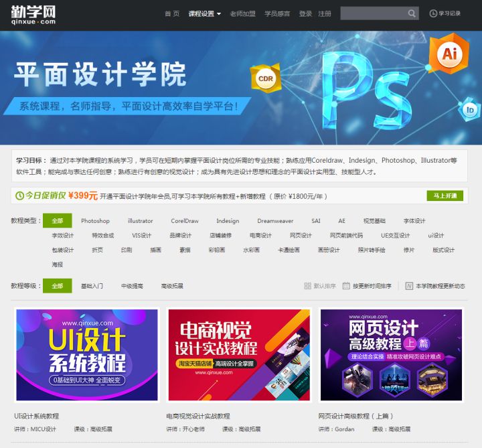Open 学员感言 navigation item
482x448 pixels.
tap(277, 13)
